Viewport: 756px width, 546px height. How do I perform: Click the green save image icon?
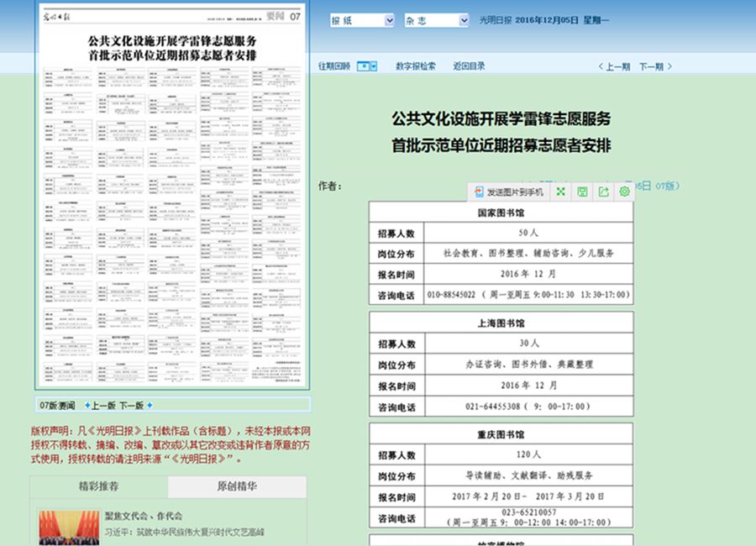[582, 192]
